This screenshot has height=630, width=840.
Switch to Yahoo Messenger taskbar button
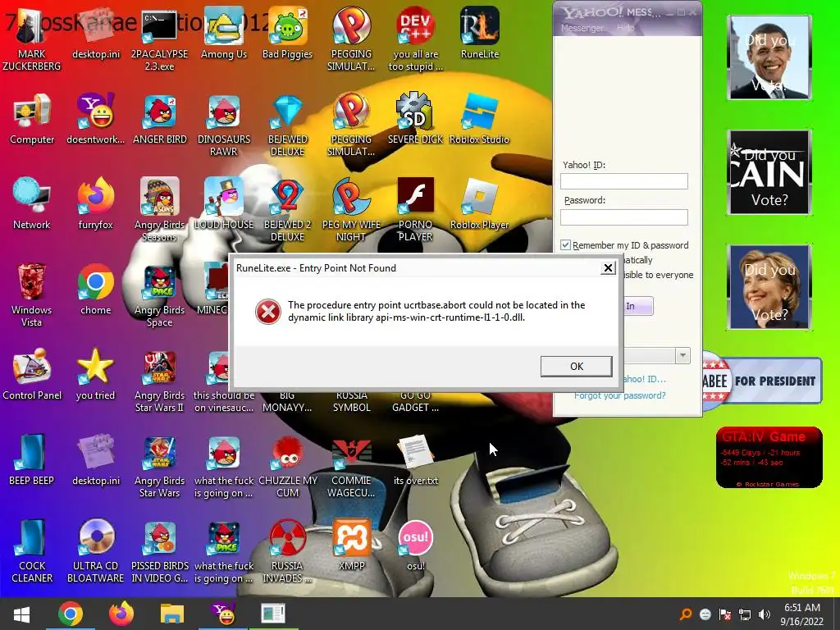click(x=223, y=614)
